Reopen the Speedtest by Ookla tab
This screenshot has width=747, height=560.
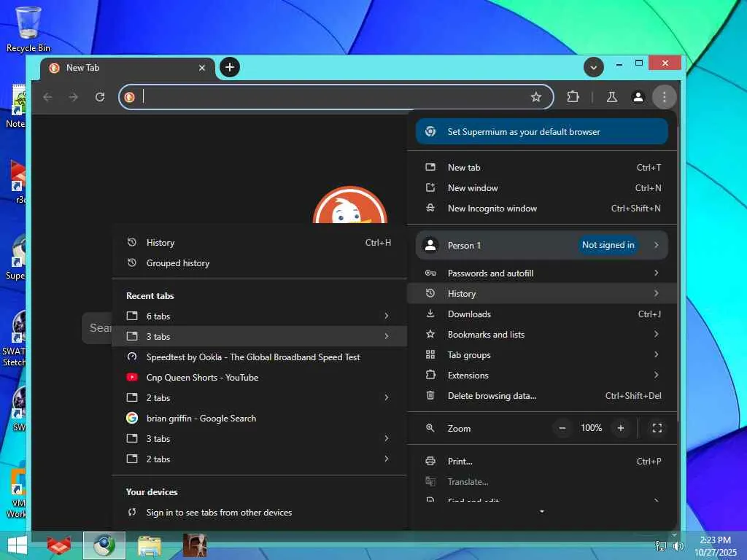pos(252,357)
